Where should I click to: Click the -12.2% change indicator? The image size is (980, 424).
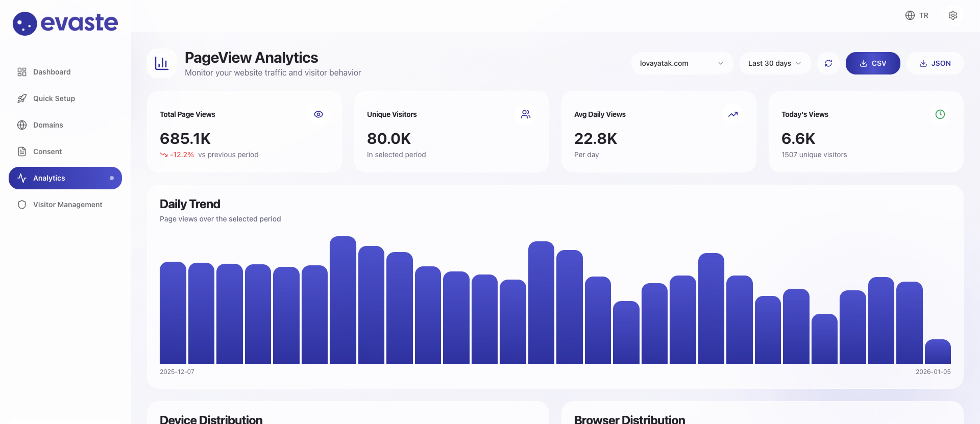(x=177, y=155)
